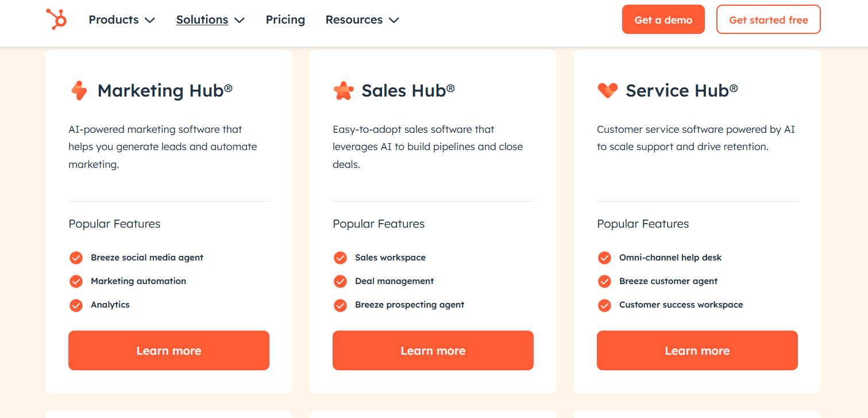Click checkmark icon beside Breeze social media agent
868x418 pixels.
pos(76,258)
